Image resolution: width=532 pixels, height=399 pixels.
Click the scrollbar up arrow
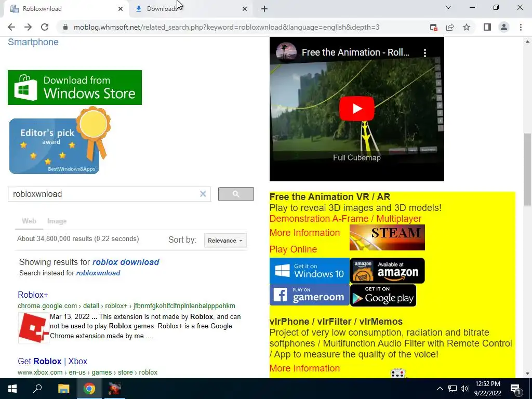pos(527,42)
